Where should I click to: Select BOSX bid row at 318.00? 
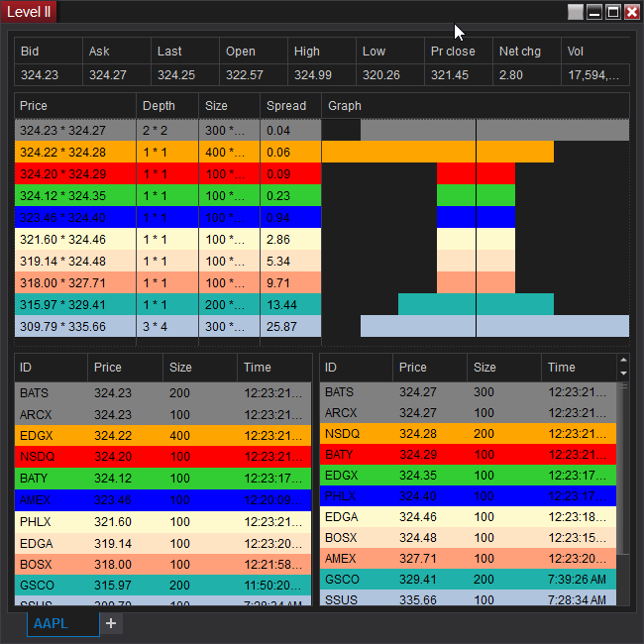[163, 565]
